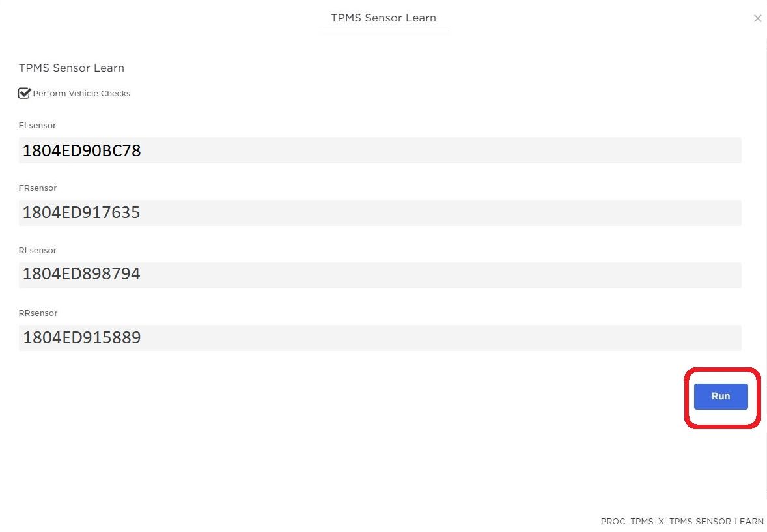This screenshot has height=532, width=767.
Task: Click the PROC_TPMS_X_TPMS-SENSOR-LEARN procedure ID text
Action: (682, 522)
